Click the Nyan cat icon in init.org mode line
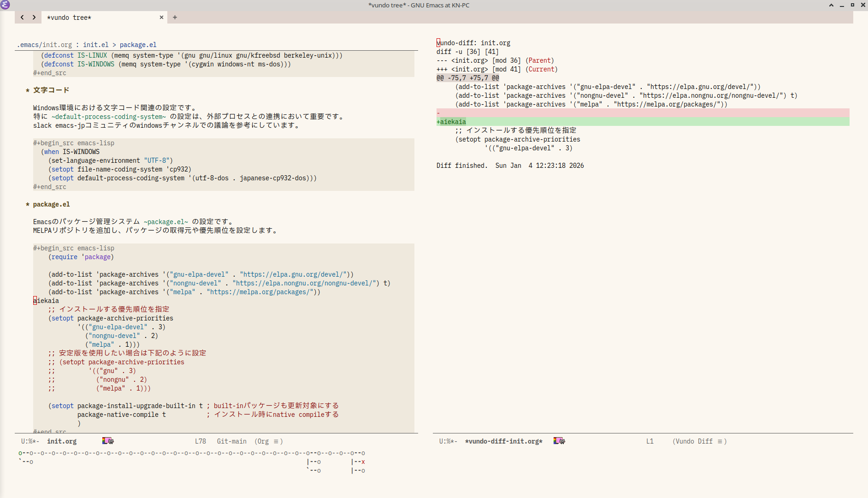 coord(108,441)
